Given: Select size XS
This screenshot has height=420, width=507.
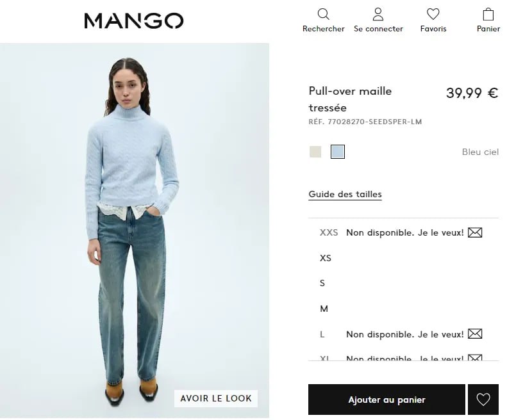Looking at the screenshot, I should pos(403,258).
